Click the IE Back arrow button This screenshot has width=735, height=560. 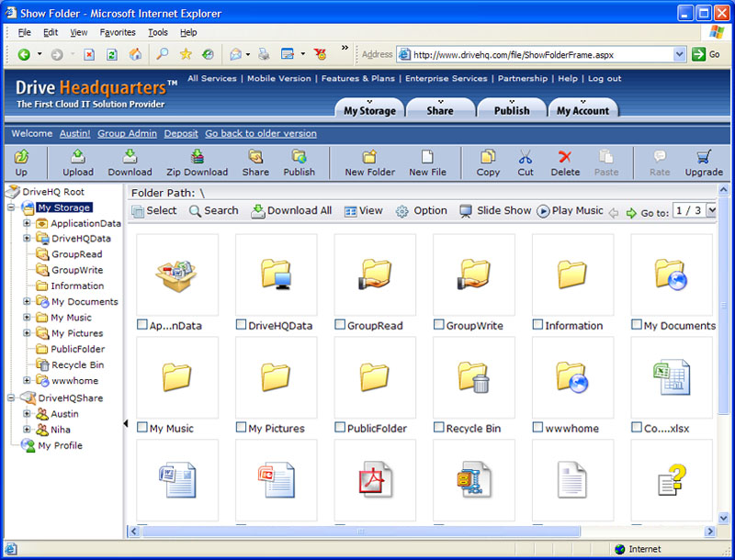24,55
